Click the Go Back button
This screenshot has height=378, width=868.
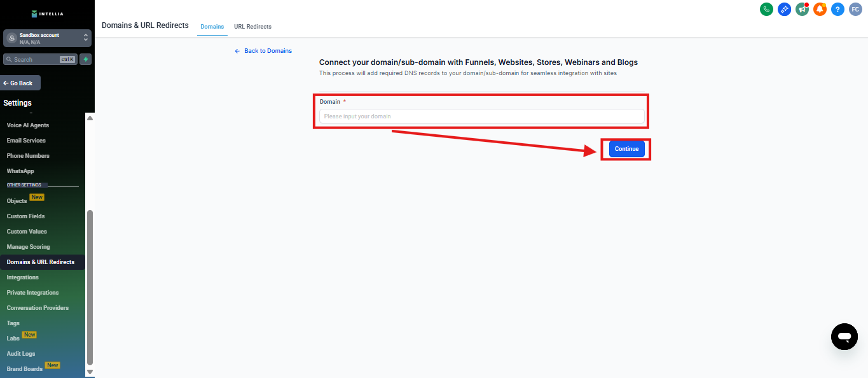pos(20,83)
